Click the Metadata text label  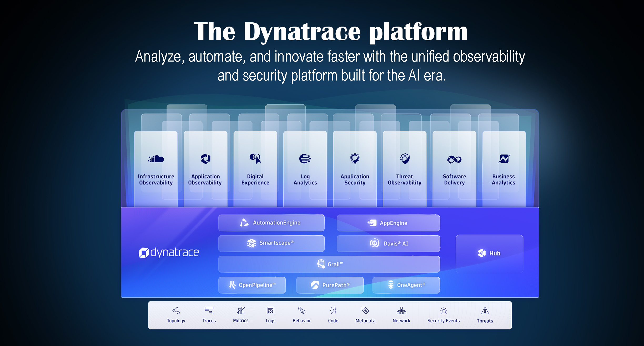click(365, 321)
